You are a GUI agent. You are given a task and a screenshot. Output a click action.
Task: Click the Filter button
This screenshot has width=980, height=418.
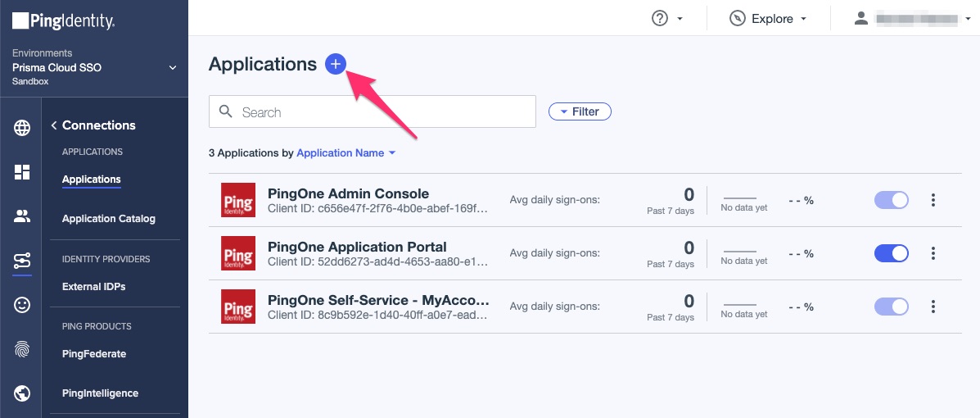(x=580, y=111)
